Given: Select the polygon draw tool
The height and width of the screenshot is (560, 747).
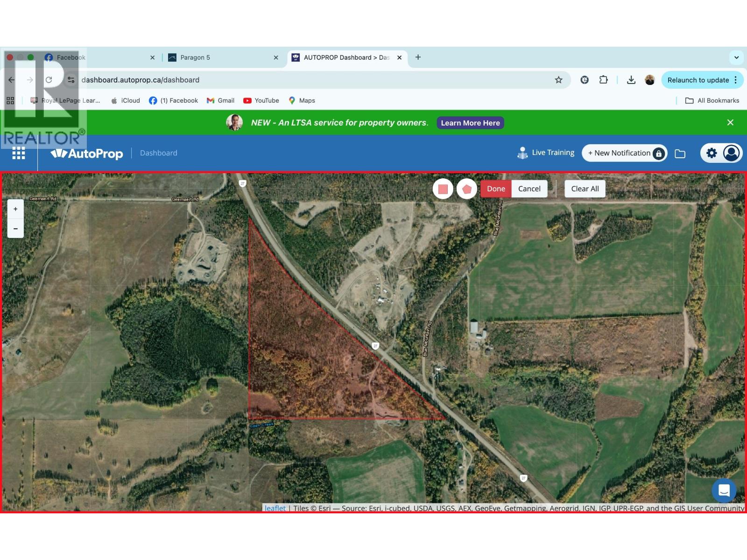Looking at the screenshot, I should click(466, 189).
